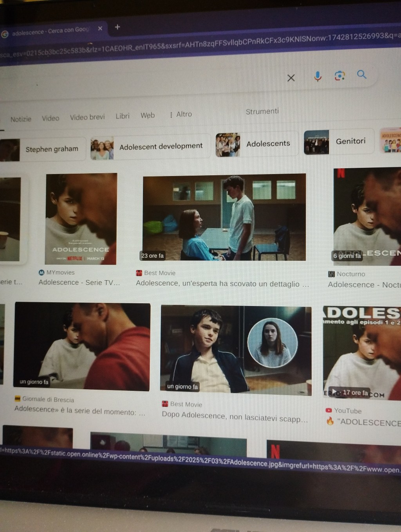Click the Adolescence classroom scene thumbnail
The image size is (401, 532).
[224, 218]
